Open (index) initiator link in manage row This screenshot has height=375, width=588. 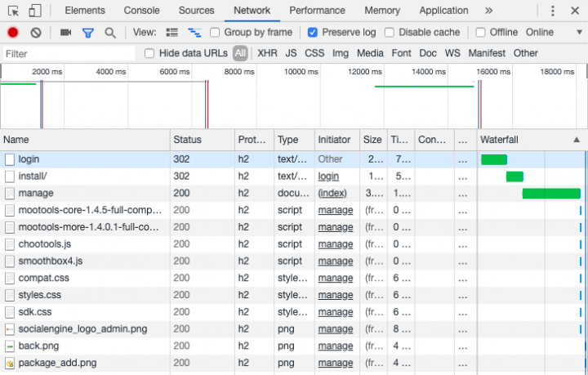pos(332,194)
